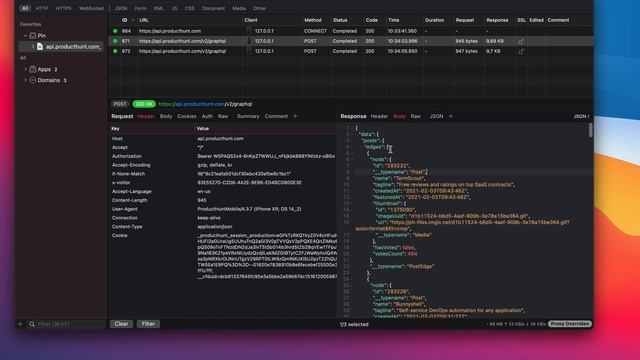Open the Request Comment tab
This screenshot has height=360, width=640.
[276, 116]
